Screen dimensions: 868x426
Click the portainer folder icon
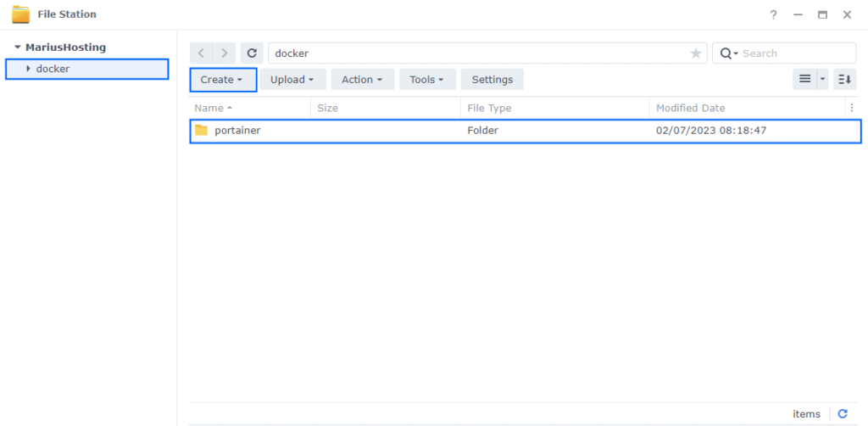201,131
